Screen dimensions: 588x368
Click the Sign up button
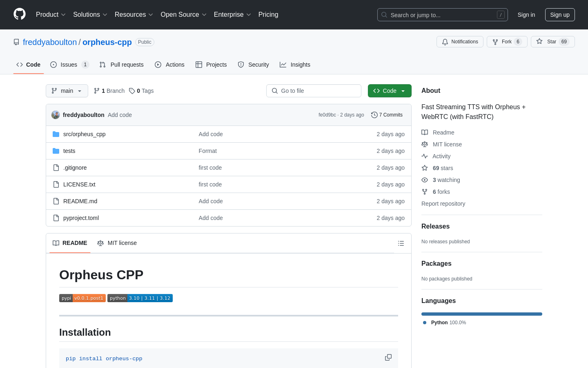point(560,15)
